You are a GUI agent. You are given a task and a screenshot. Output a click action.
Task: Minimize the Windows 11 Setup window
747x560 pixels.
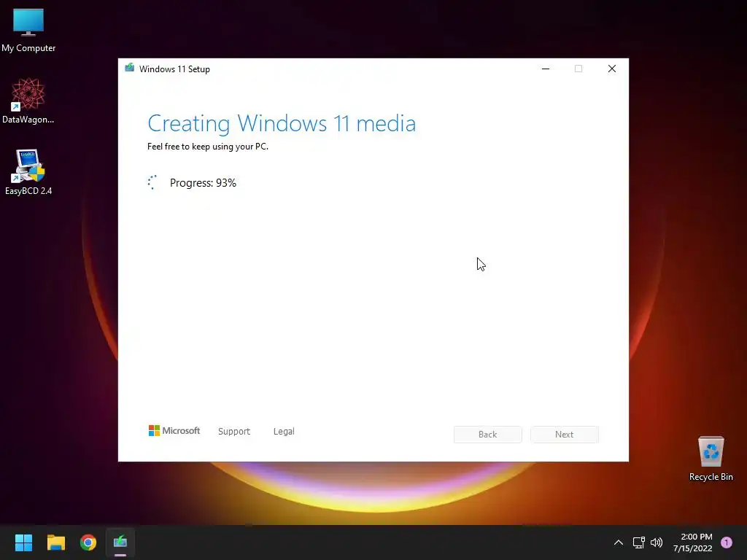[546, 69]
